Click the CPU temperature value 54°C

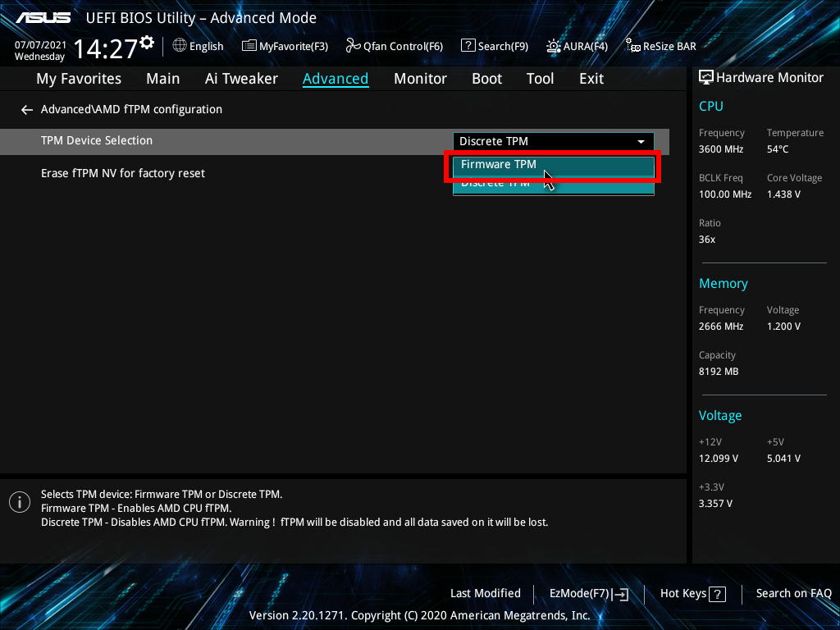tap(778, 149)
